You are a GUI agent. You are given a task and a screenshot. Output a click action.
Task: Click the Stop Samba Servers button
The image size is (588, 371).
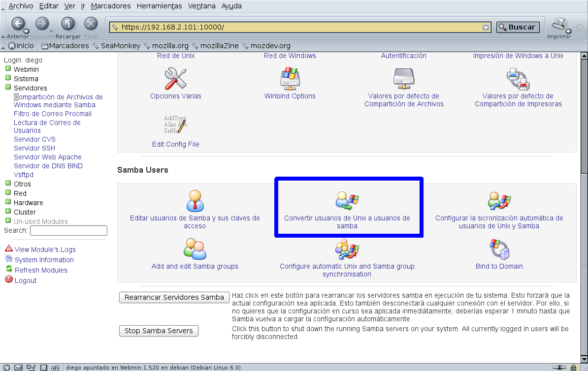(159, 331)
